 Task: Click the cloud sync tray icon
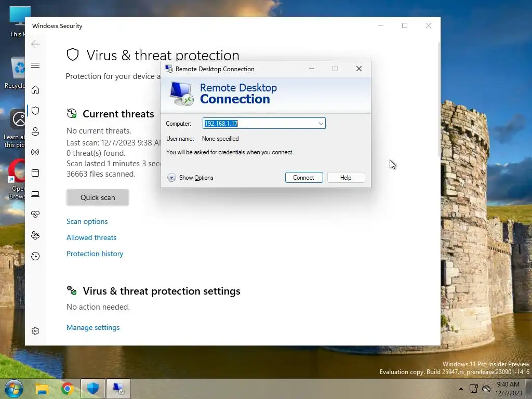(x=486, y=389)
